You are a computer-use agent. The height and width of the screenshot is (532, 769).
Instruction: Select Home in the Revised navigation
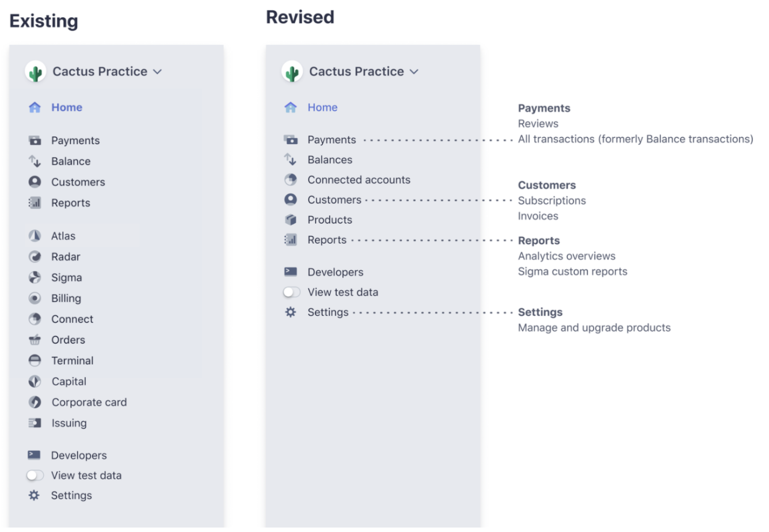(x=322, y=107)
